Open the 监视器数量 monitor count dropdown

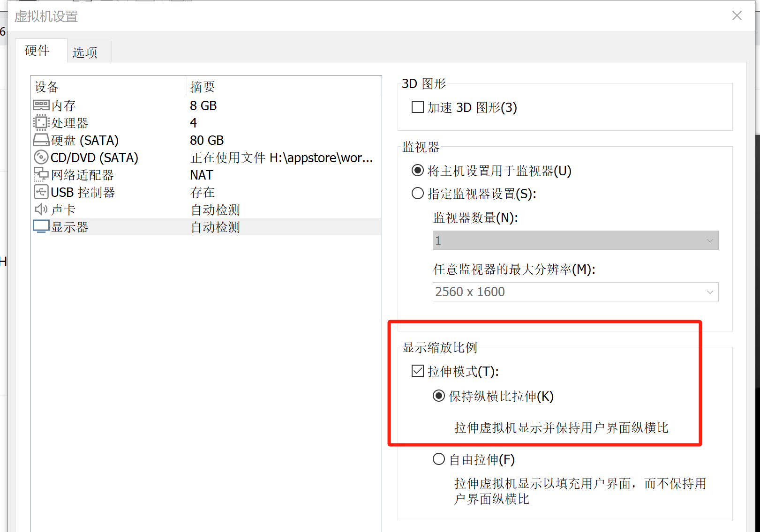[575, 240]
